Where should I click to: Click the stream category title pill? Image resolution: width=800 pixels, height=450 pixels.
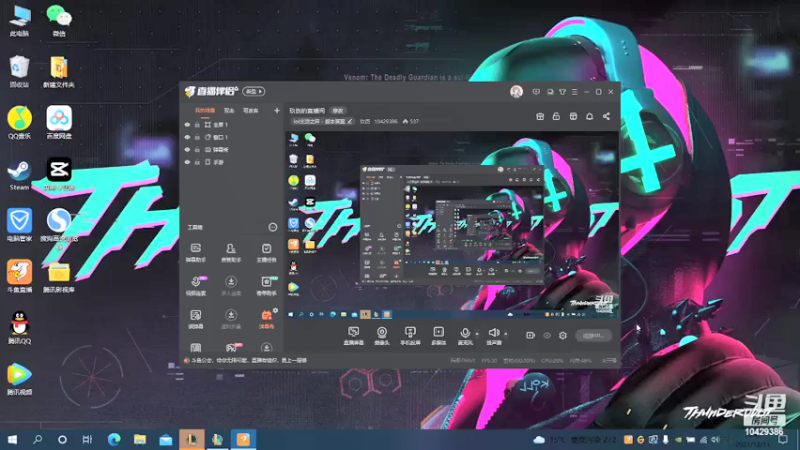pos(322,121)
